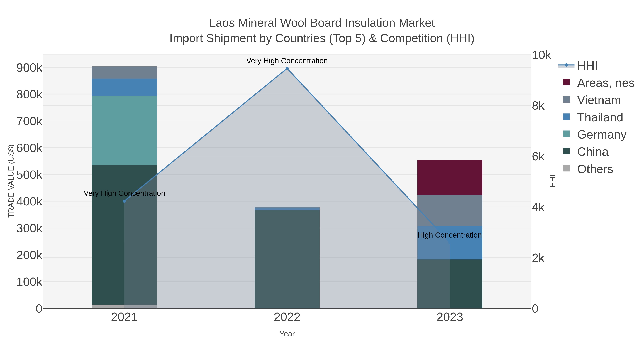Click the Year x-axis title

(x=287, y=334)
